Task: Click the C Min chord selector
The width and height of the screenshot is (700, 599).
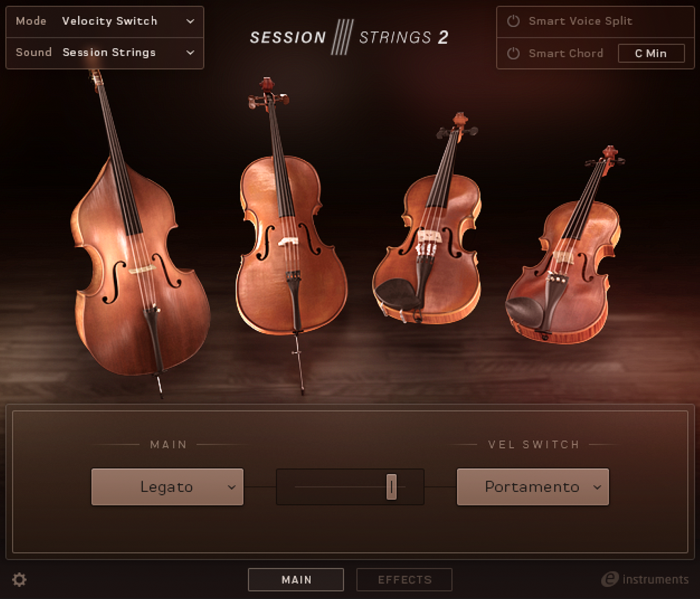Action: pos(651,53)
